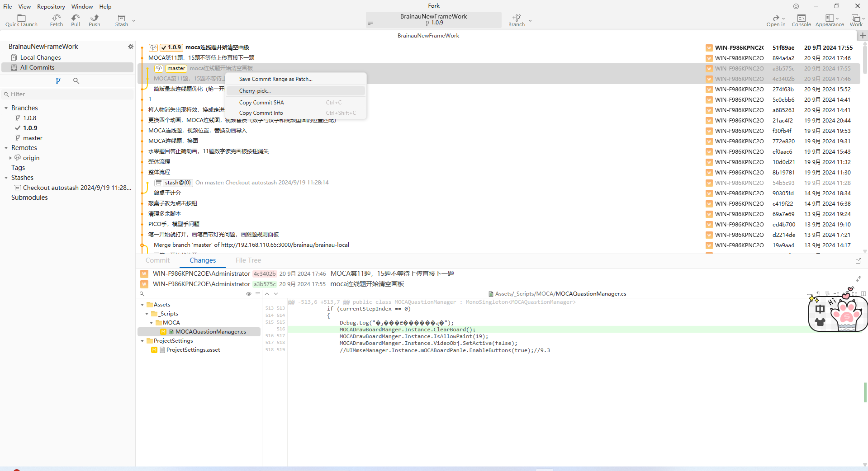This screenshot has height=471, width=868.
Task: Click the stash@{0} label icon
Action: pos(159,183)
